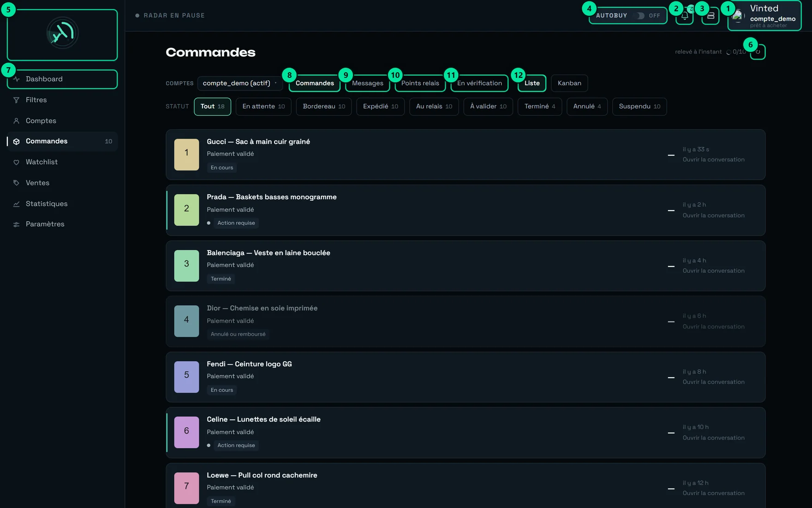Screen dimensions: 812x508
Task: Click the dash icon on Dior order
Action: [x=671, y=322]
